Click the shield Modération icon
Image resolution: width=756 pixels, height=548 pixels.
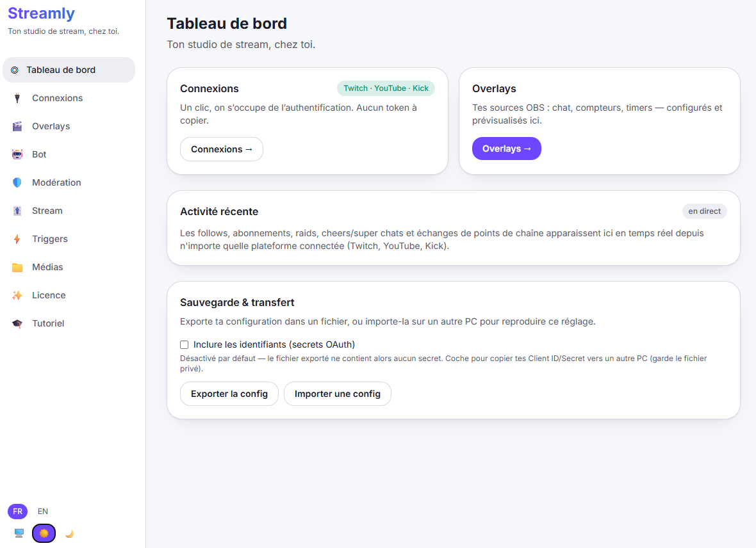(x=17, y=182)
